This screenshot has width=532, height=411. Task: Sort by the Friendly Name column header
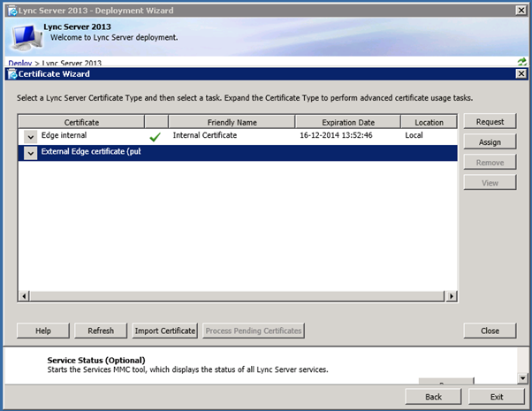232,122
